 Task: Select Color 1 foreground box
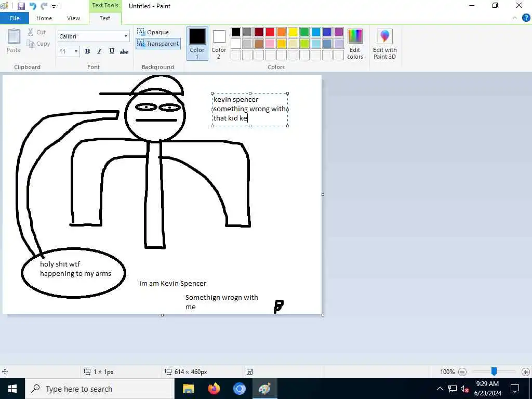point(197,44)
